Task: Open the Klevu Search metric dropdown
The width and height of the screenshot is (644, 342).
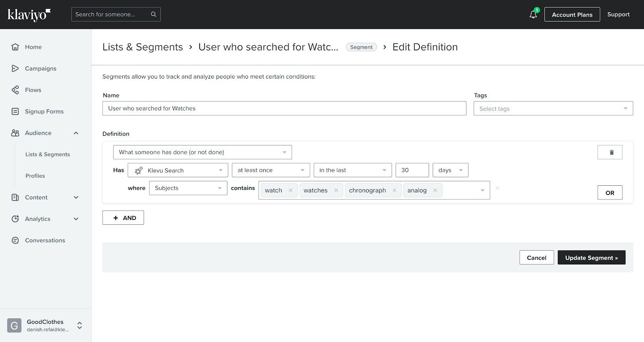Action: 178,170
